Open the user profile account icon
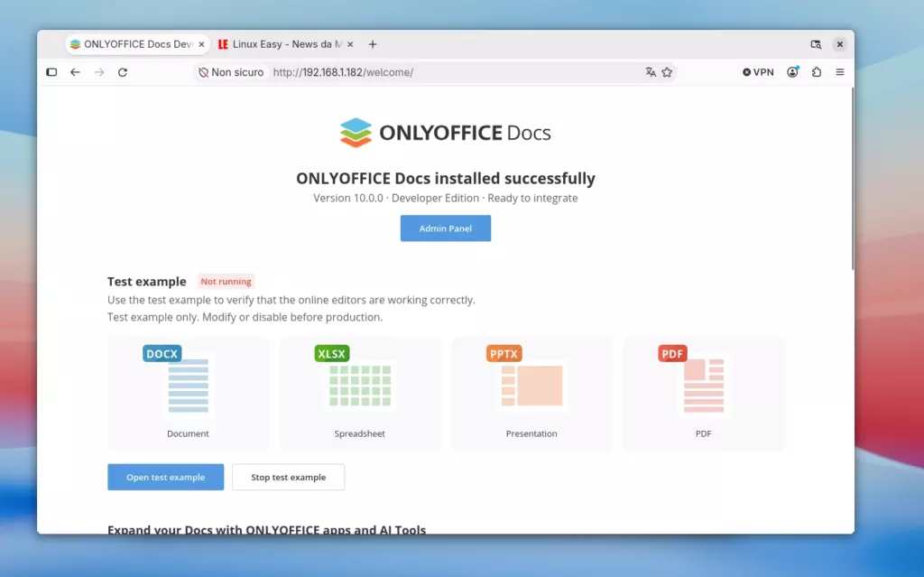This screenshot has width=924, height=577. (x=792, y=72)
